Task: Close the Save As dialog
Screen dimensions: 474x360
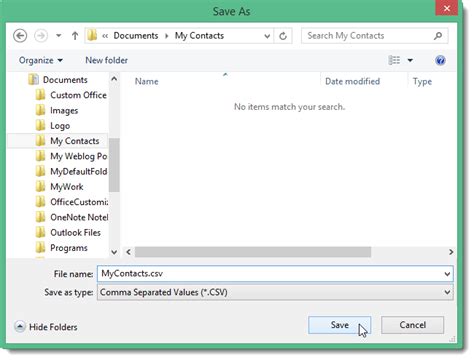Action: pos(447,8)
